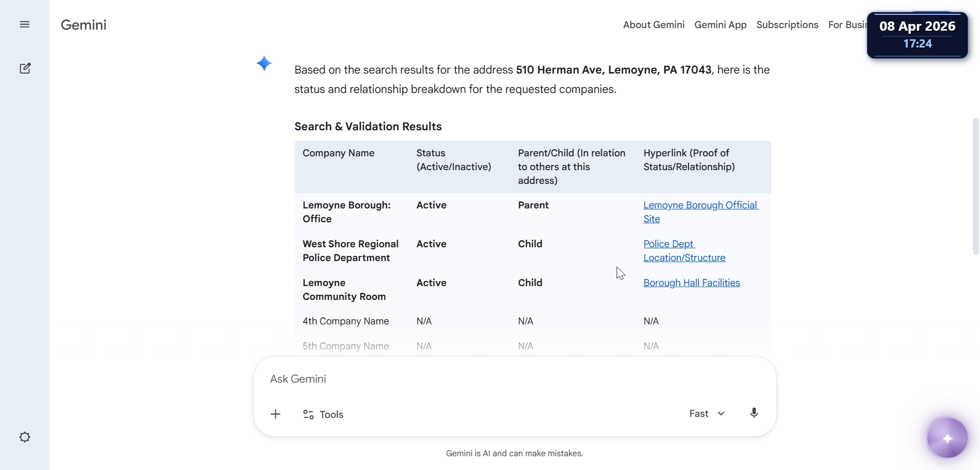Open the About Gemini menu item

click(653, 25)
